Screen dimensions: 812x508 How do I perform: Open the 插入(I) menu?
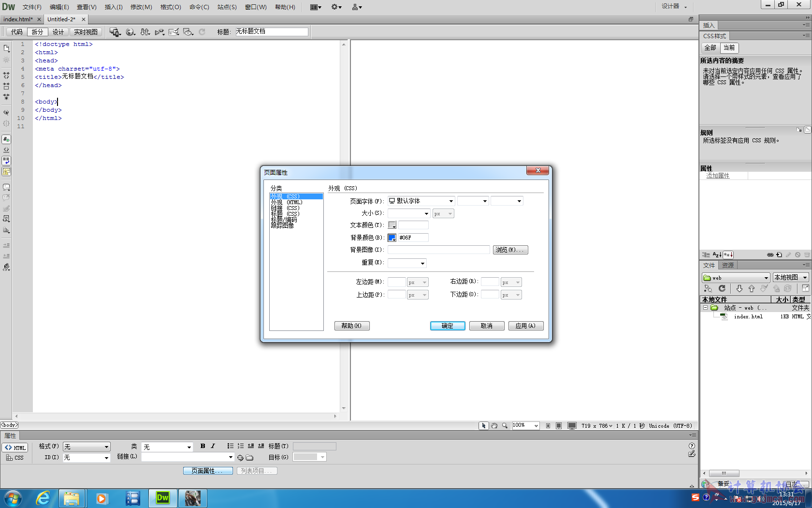point(114,7)
